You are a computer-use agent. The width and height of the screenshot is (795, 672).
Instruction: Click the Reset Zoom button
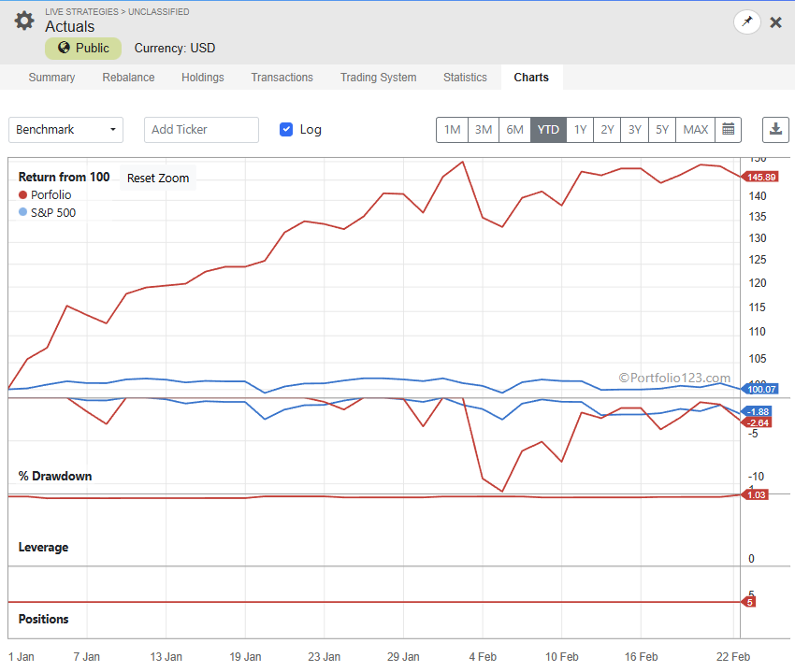pyautogui.click(x=158, y=179)
